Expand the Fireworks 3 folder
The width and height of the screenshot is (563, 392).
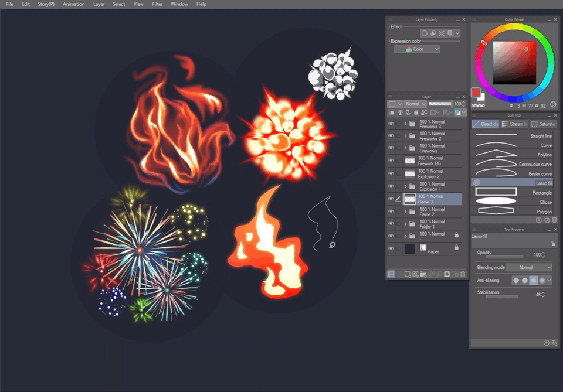(x=406, y=124)
